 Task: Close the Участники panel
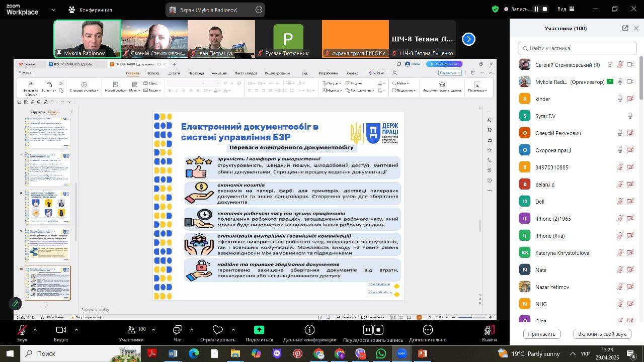click(636, 28)
